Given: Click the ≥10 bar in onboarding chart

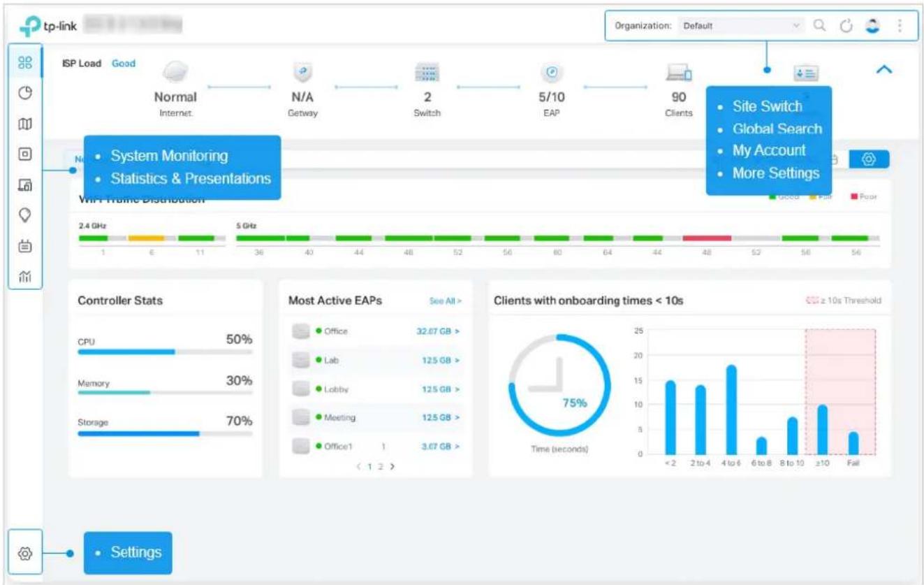Looking at the screenshot, I should coord(823,430).
